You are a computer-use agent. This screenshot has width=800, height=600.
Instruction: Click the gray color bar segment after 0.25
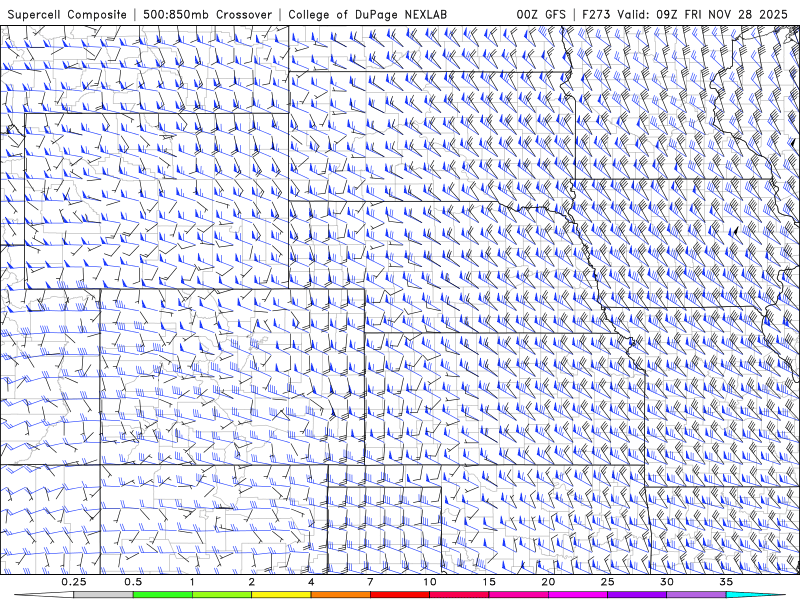[x=104, y=595]
